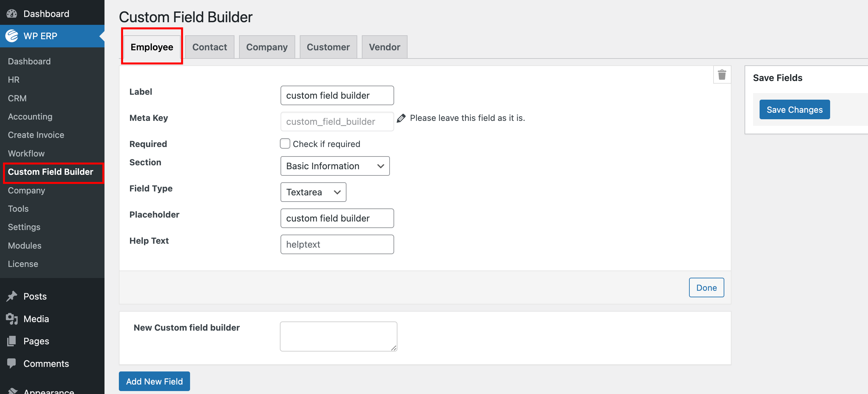This screenshot has height=394, width=868.
Task: Click 'Comments' label in sidebar
Action: 46,363
